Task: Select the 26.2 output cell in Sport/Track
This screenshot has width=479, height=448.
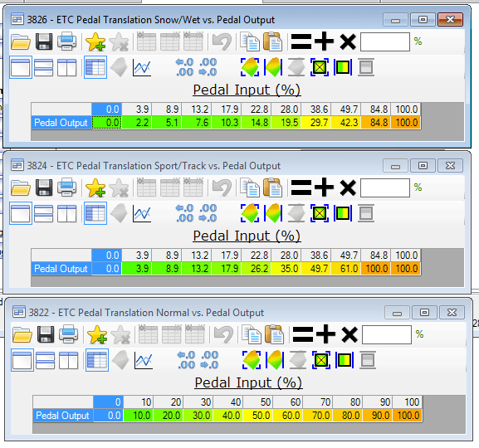Action: (x=257, y=269)
